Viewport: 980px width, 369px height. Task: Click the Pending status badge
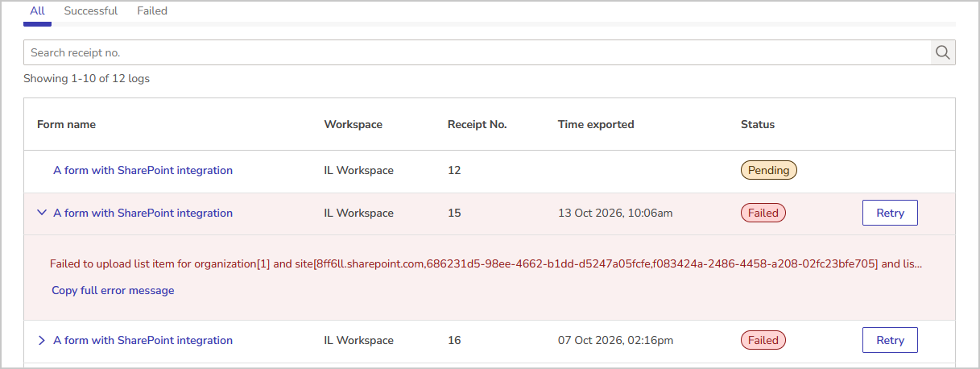point(769,171)
